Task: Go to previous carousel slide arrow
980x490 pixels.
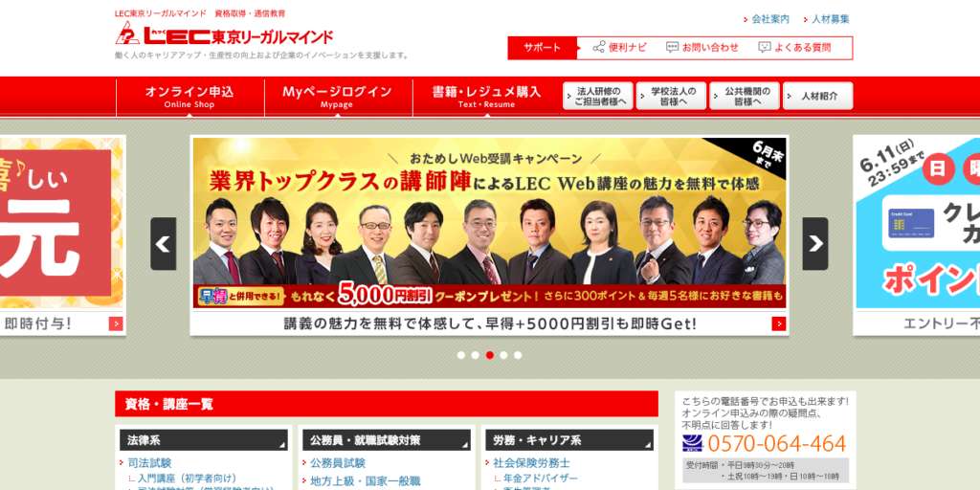Action: 163,244
